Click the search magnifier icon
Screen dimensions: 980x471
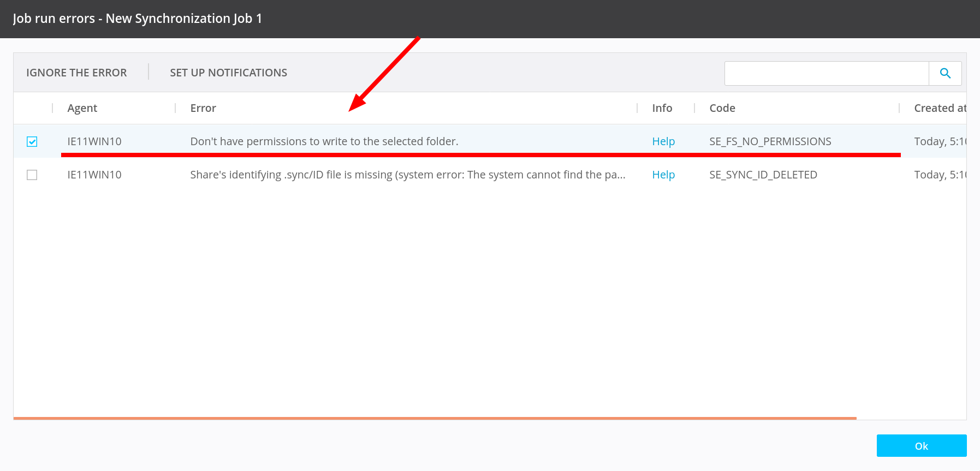(x=945, y=73)
